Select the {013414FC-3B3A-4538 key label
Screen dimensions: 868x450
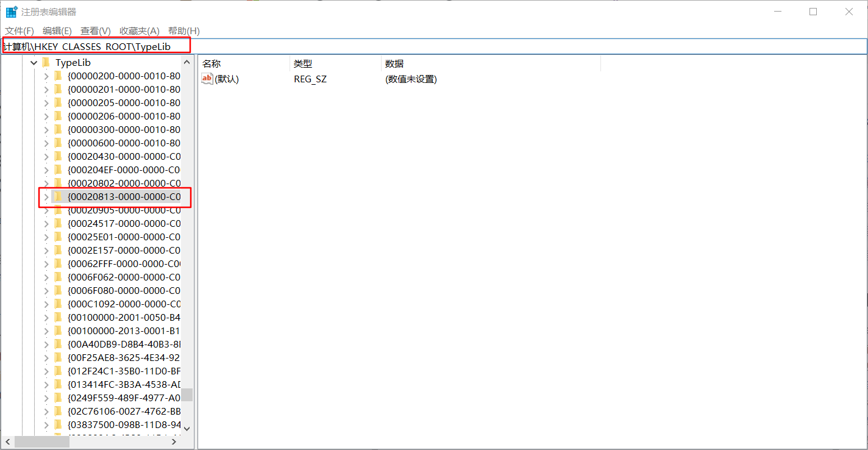[x=124, y=384]
